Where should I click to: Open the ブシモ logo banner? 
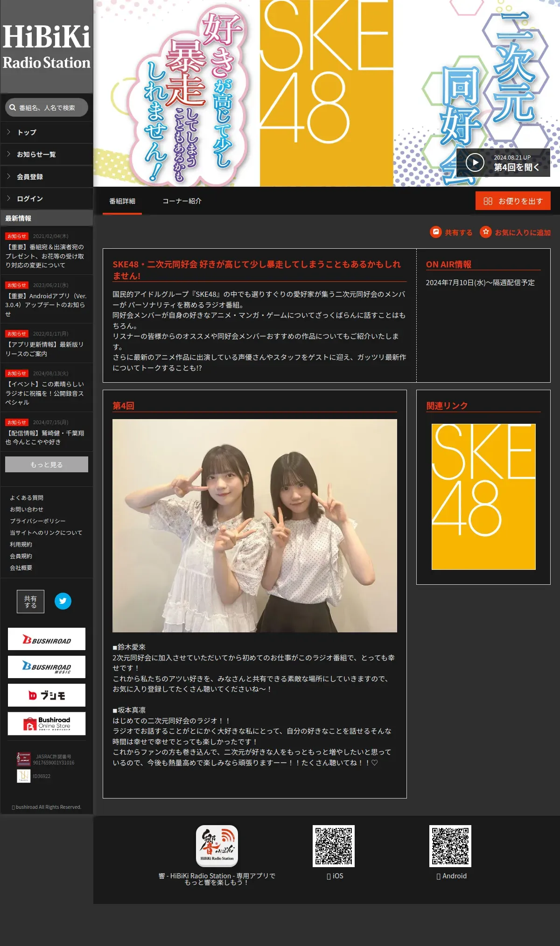(x=47, y=695)
